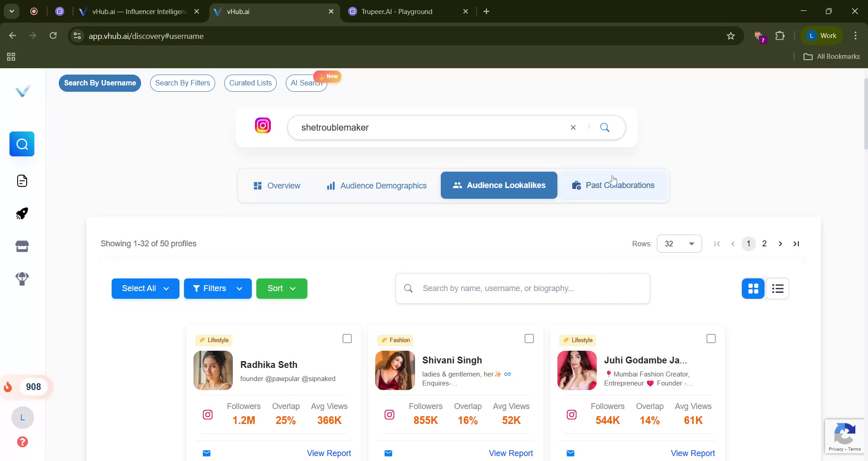Click the Instagram icon beside the search field
Screen dimensions: 868x461
[x=263, y=126]
